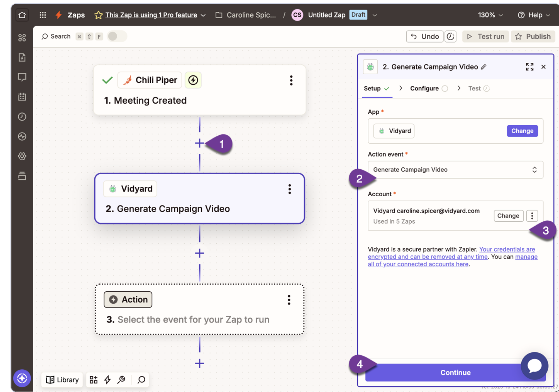
Task: Open the version history clock icon
Action: click(451, 36)
